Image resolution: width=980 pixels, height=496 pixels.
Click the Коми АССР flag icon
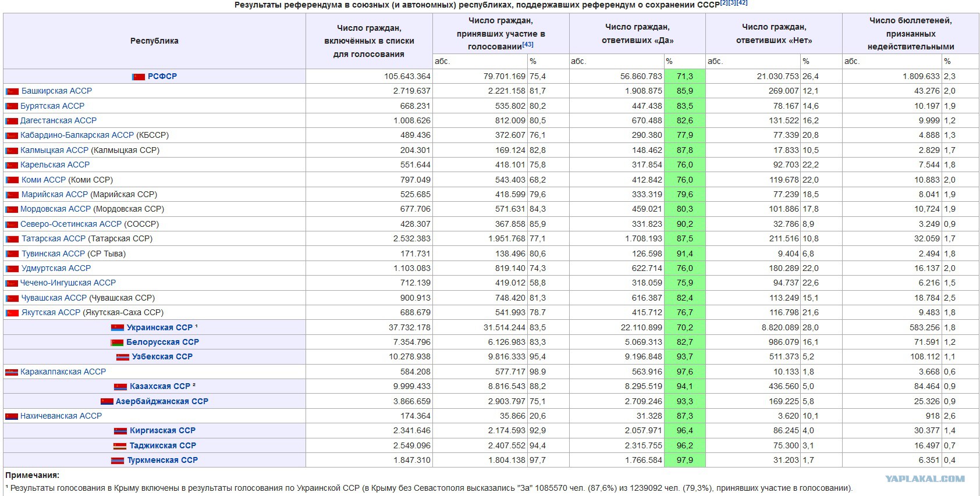(12, 180)
